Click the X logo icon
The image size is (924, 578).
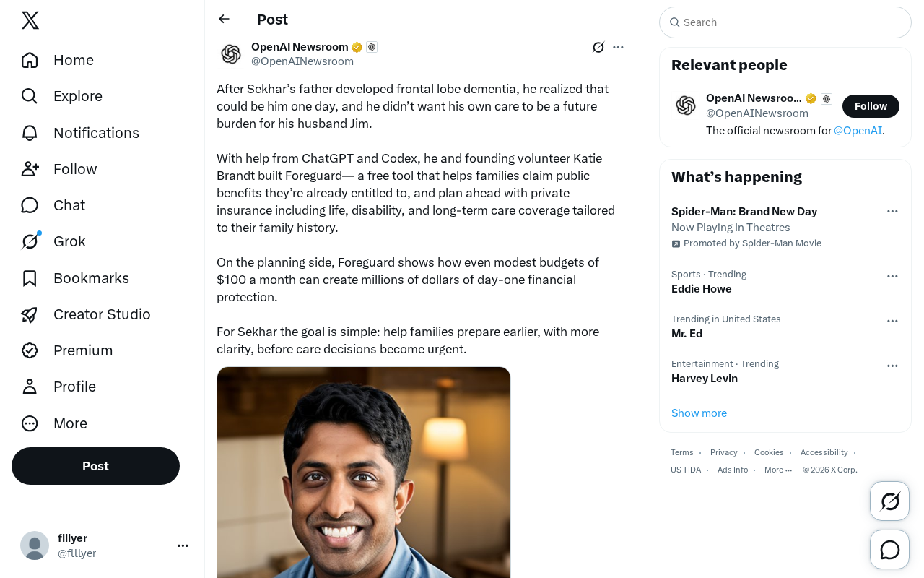coord(30,20)
